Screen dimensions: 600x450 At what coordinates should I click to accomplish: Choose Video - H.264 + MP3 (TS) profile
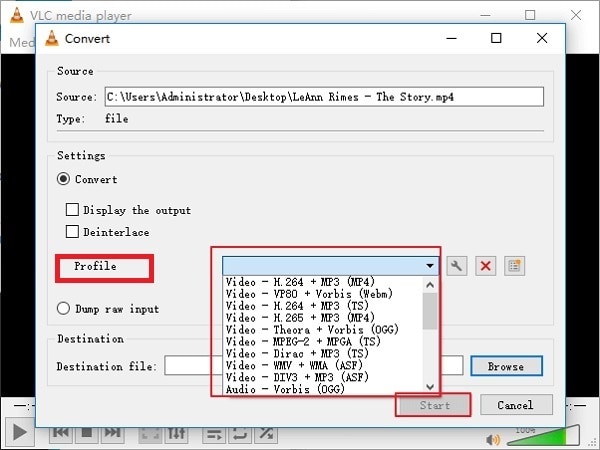click(322, 306)
